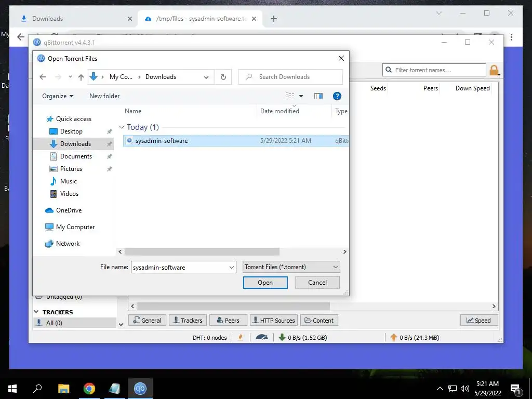Open Chrome from the taskbar
The height and width of the screenshot is (399, 532).
(x=89, y=389)
